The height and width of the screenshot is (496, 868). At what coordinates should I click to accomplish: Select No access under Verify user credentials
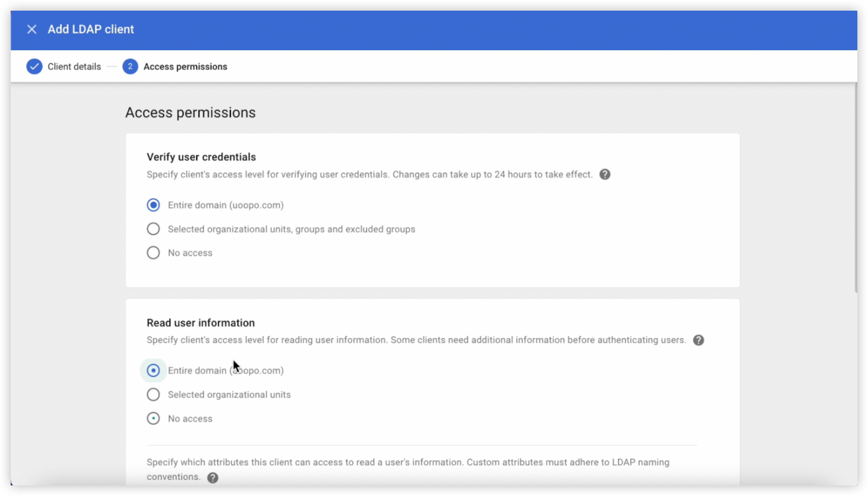click(x=153, y=253)
